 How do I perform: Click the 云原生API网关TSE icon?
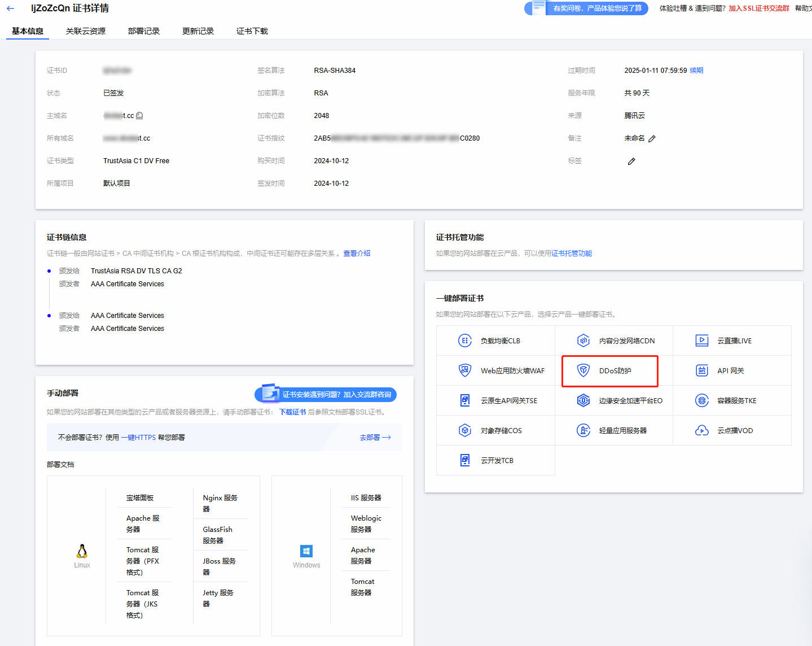(465, 400)
